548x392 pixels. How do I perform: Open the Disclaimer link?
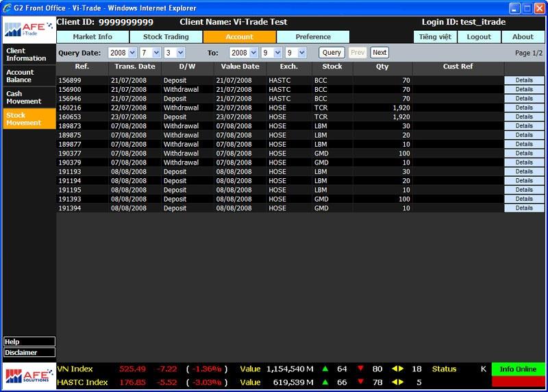click(29, 352)
